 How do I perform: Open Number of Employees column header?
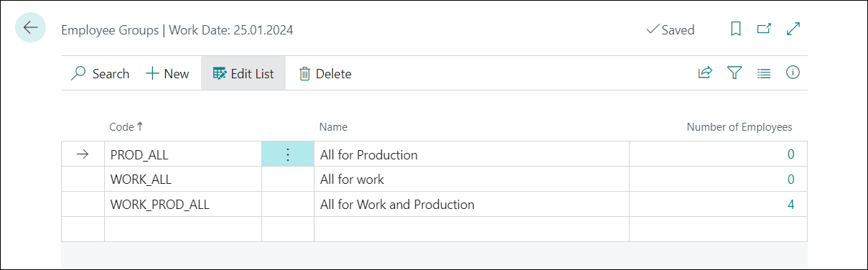[739, 126]
